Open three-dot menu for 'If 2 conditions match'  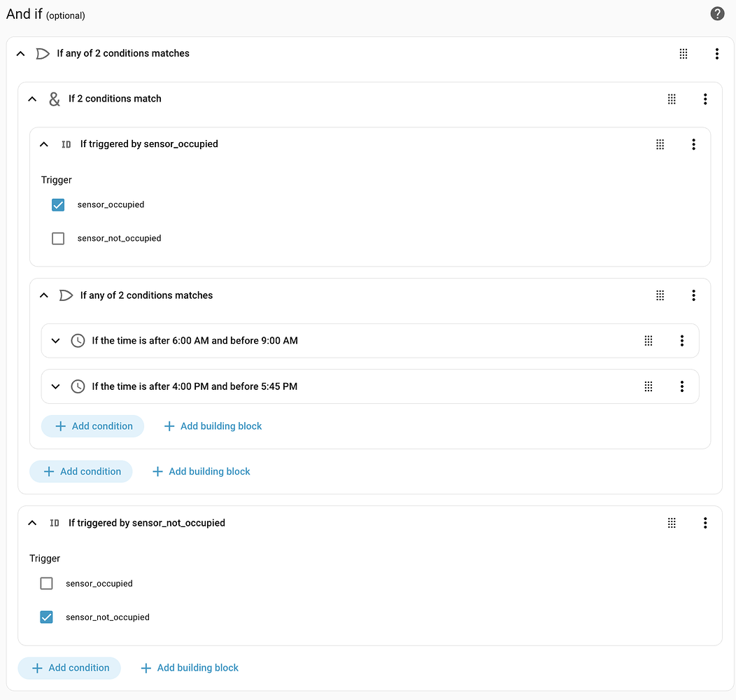[x=705, y=99]
